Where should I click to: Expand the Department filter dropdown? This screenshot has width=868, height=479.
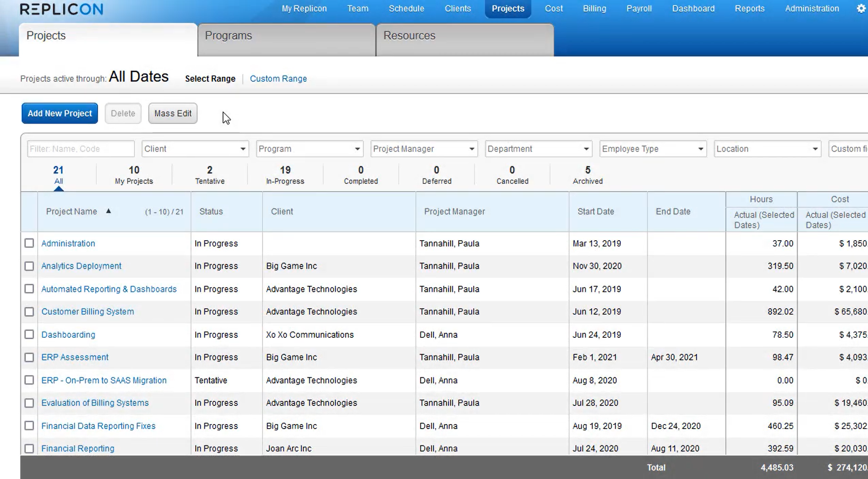pyautogui.click(x=538, y=149)
